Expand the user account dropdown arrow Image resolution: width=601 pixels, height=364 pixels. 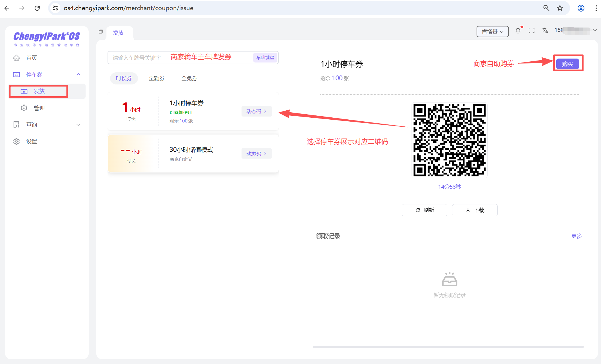pos(595,30)
